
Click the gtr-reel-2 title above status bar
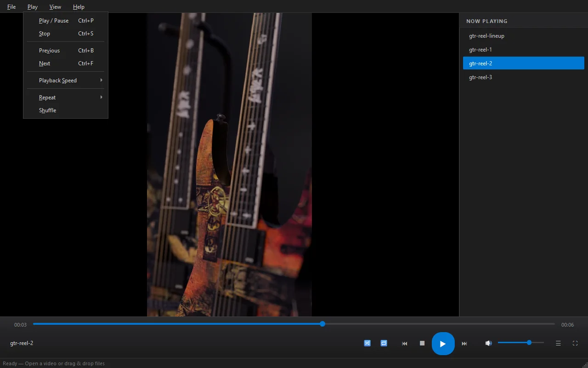click(x=22, y=343)
